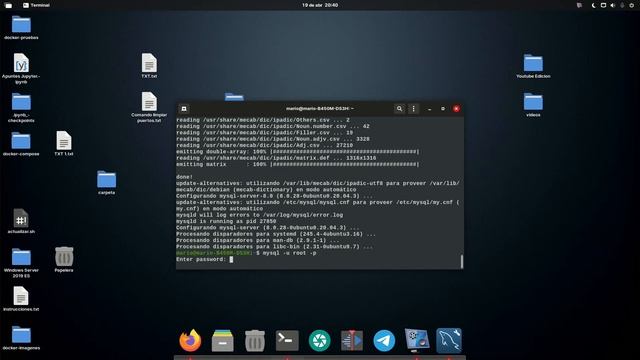
Task: Select the actualizar.sh script file
Action: (21, 221)
